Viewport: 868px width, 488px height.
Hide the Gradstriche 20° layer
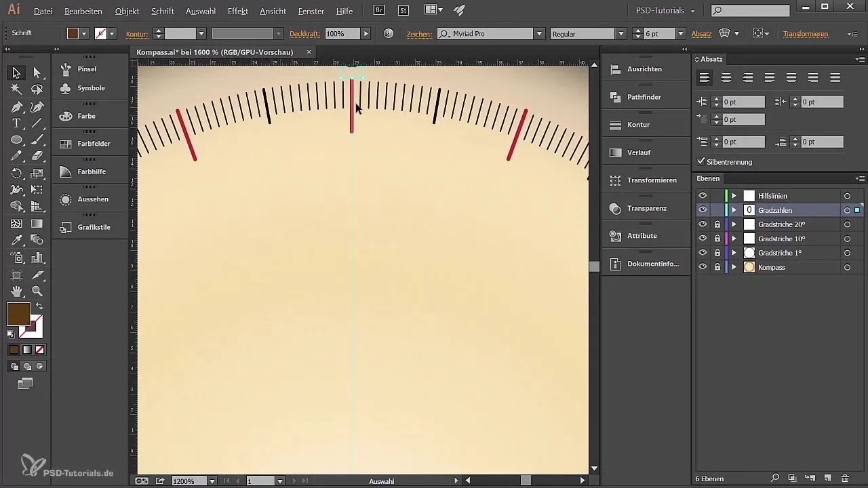(x=703, y=224)
